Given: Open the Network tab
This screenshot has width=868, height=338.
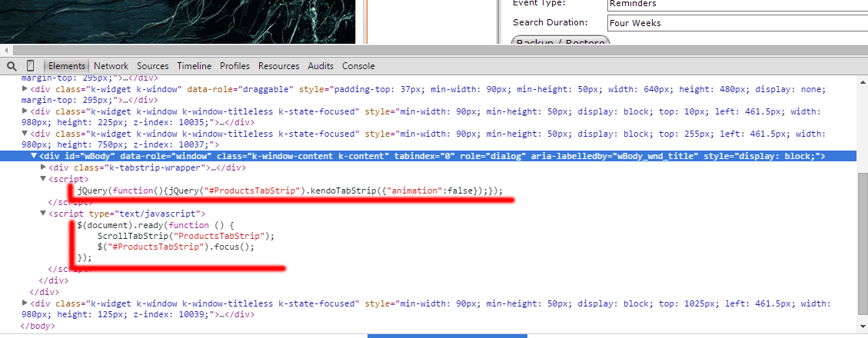Looking at the screenshot, I should (111, 66).
